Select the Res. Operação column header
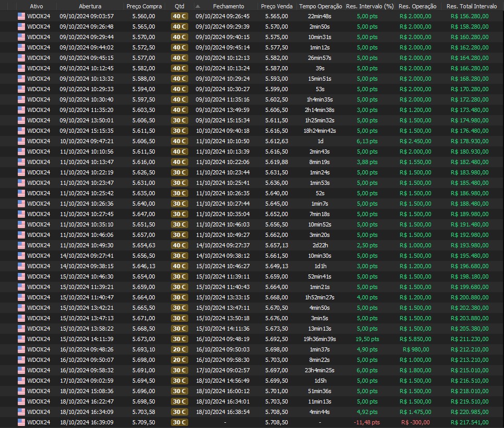This screenshot has width=504, height=428. click(417, 6)
